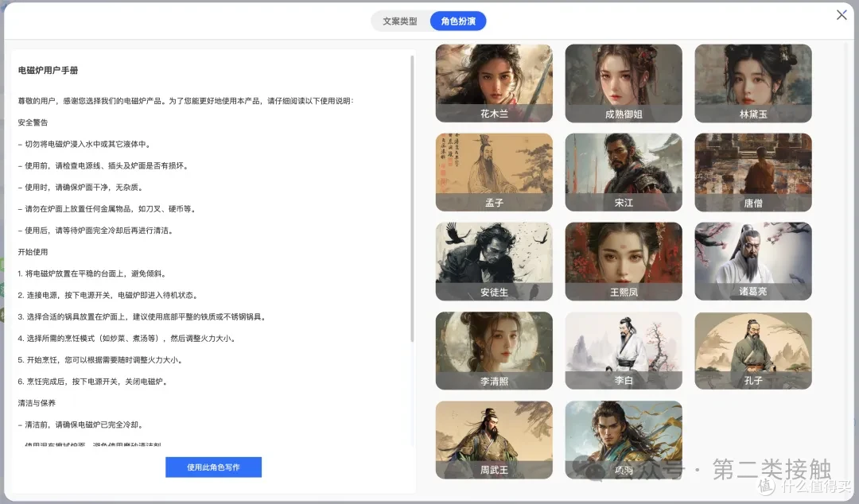Select the 李白 character card
This screenshot has width=859, height=504.
(624, 351)
